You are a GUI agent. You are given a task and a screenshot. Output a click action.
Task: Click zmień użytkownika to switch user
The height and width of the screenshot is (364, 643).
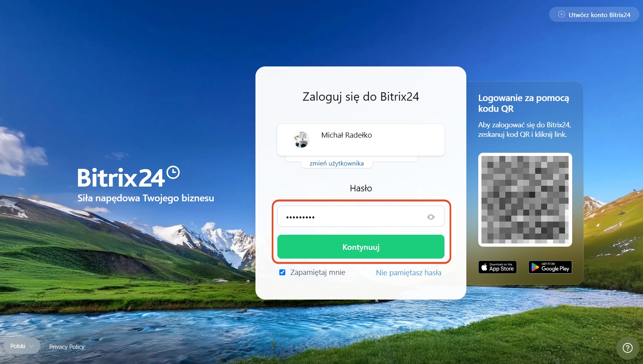click(337, 163)
